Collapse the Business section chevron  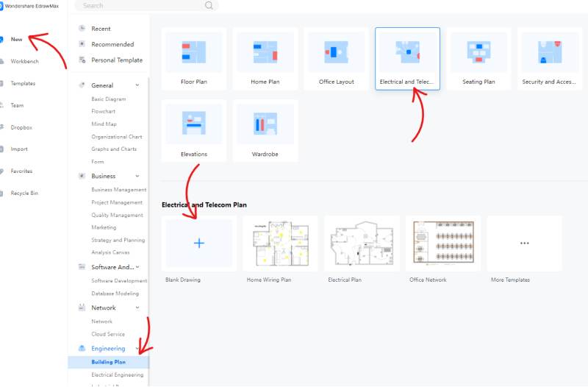coord(137,176)
